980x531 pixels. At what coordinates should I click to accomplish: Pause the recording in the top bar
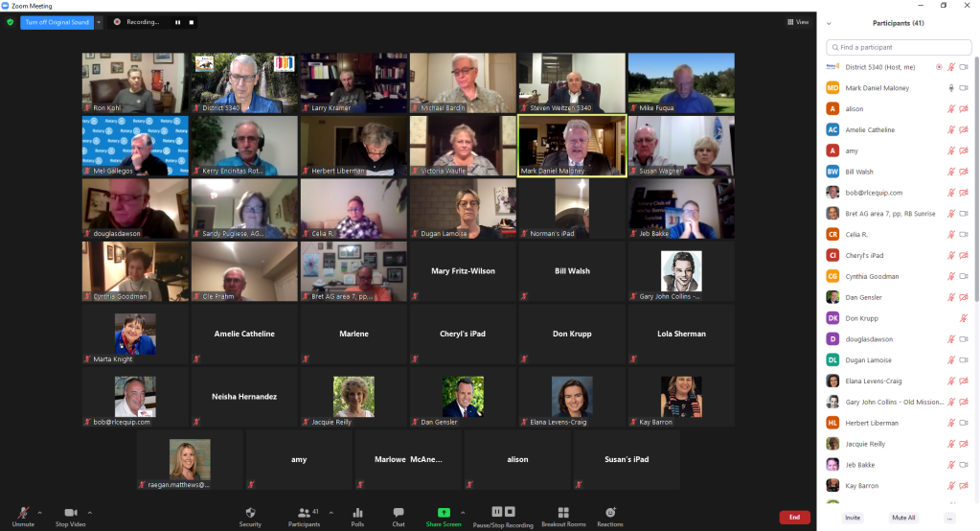point(176,21)
